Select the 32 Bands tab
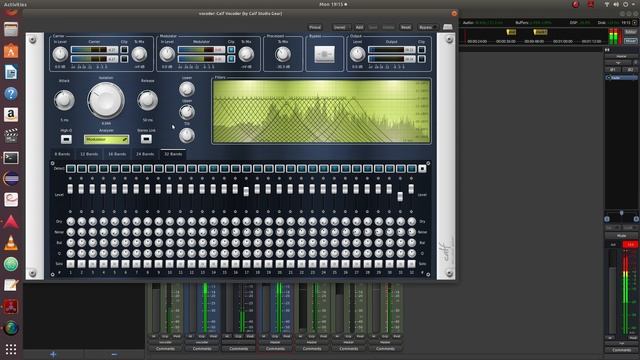 tap(173, 154)
